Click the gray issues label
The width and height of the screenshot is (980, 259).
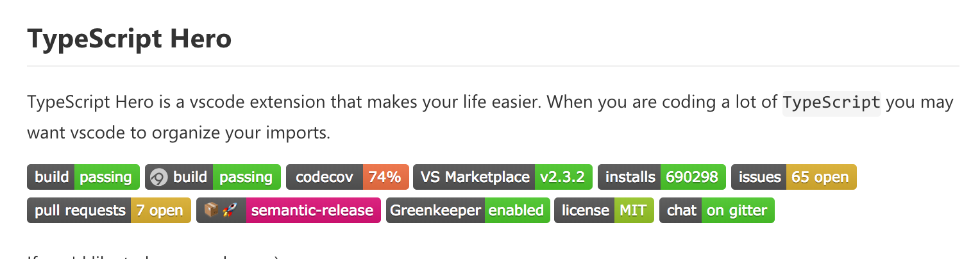tap(759, 178)
